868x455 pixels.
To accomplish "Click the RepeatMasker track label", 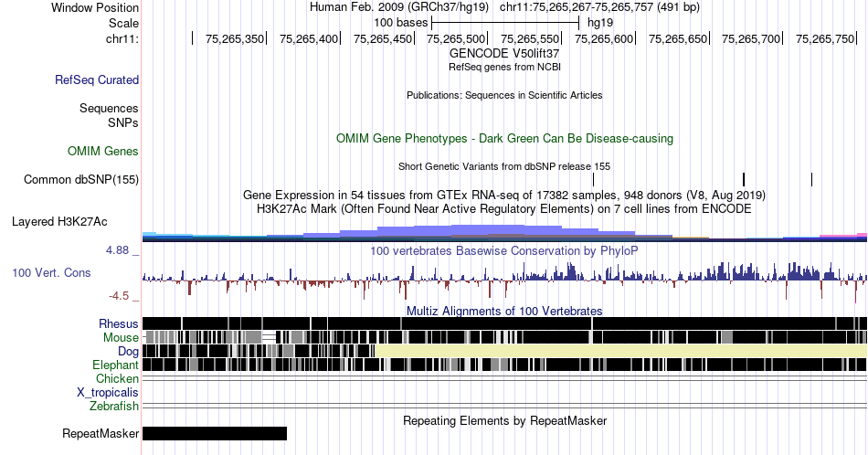I will click(101, 433).
